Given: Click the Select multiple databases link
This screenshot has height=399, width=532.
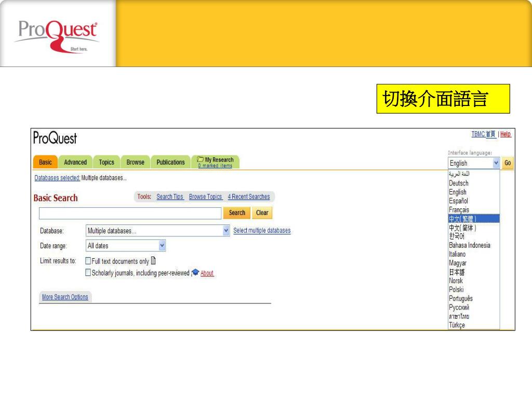Looking at the screenshot, I should click(x=262, y=230).
